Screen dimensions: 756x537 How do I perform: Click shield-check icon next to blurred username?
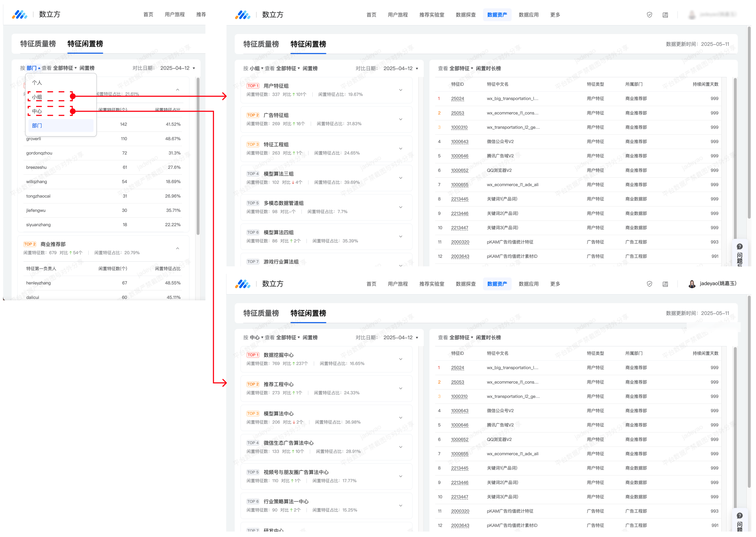click(649, 15)
